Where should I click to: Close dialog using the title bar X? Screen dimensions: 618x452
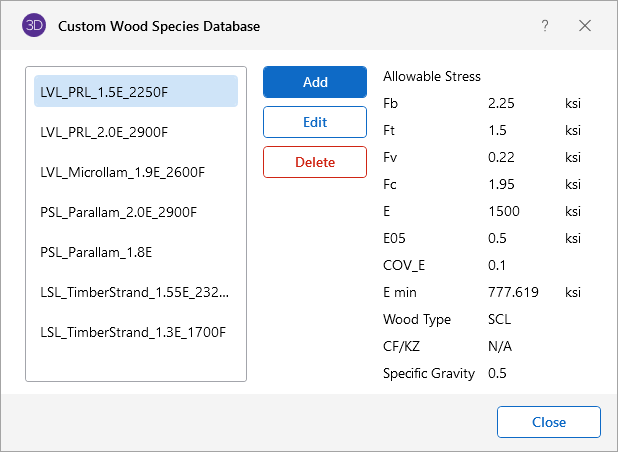(x=585, y=26)
